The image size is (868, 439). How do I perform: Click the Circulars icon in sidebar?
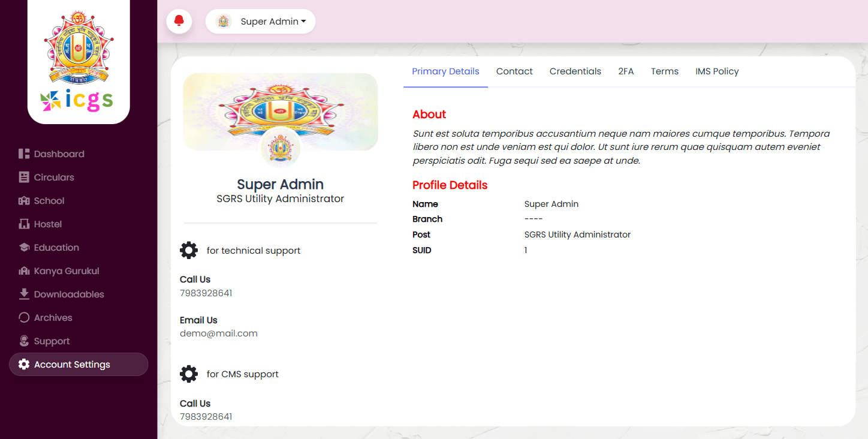point(24,178)
